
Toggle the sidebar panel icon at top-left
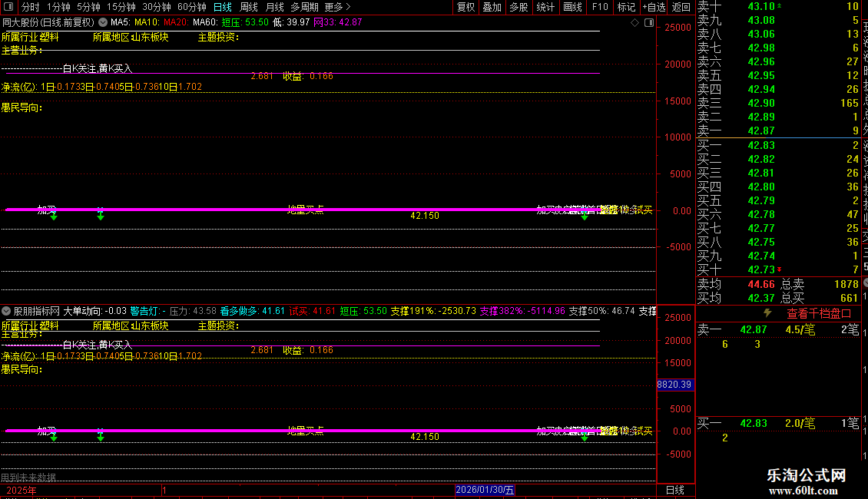pyautogui.click(x=8, y=7)
